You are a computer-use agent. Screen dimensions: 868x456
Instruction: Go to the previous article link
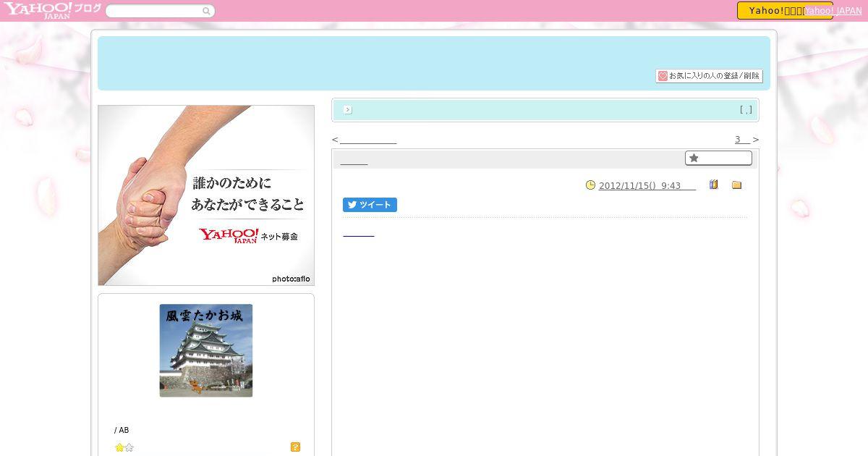(368, 140)
